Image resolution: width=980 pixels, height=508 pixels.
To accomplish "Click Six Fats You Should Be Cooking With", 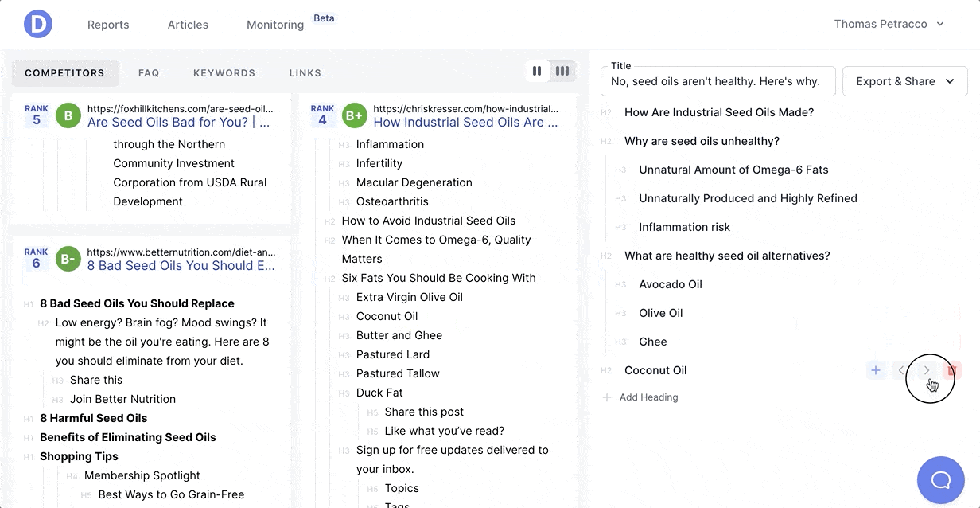I will (x=439, y=278).
